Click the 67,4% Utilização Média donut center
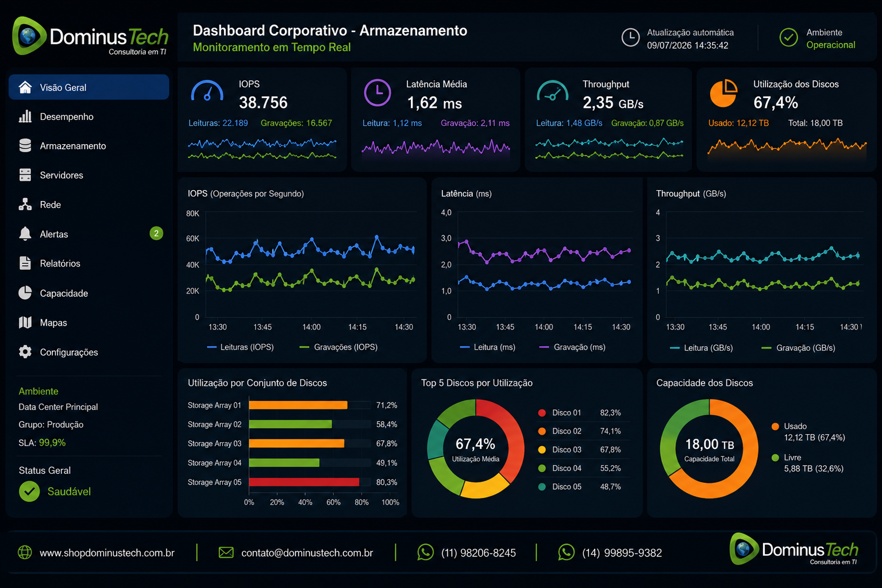This screenshot has width=882, height=588. click(x=476, y=448)
